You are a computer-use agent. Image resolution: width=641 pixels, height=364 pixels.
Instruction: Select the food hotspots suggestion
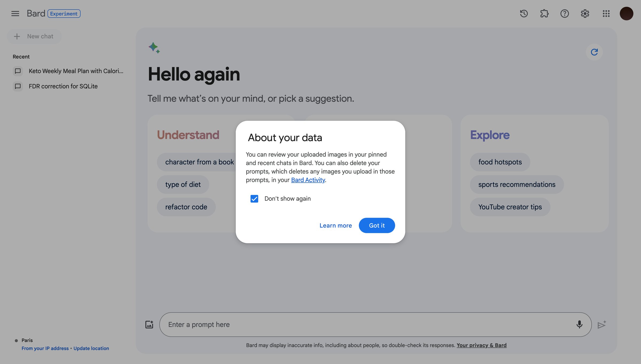[x=500, y=162]
